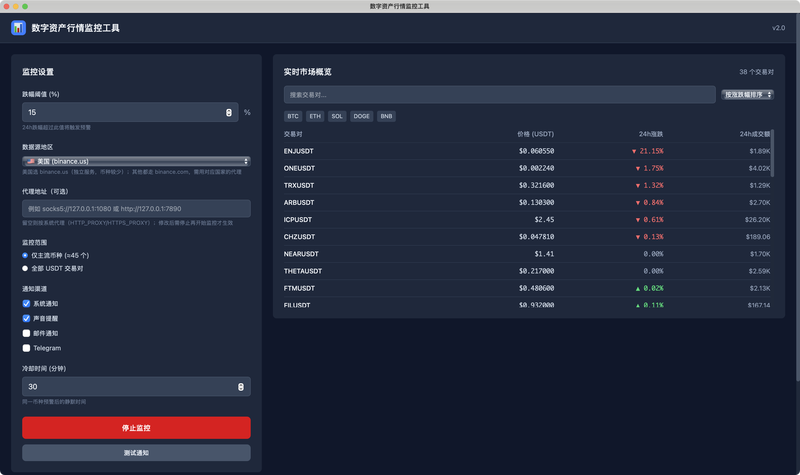Click the chart app logo icon
The image size is (800, 475).
[x=18, y=28]
